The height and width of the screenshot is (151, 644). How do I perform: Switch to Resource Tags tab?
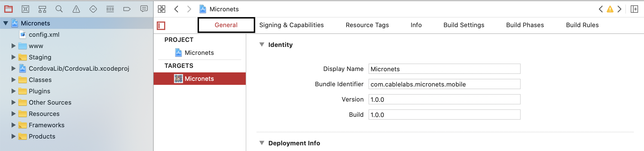367,25
